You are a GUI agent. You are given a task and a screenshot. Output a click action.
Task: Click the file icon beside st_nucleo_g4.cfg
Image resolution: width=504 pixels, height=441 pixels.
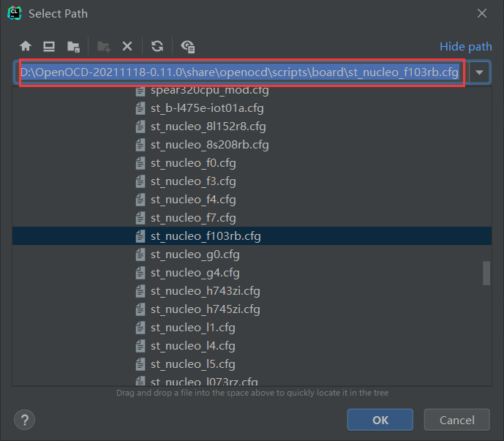(140, 273)
